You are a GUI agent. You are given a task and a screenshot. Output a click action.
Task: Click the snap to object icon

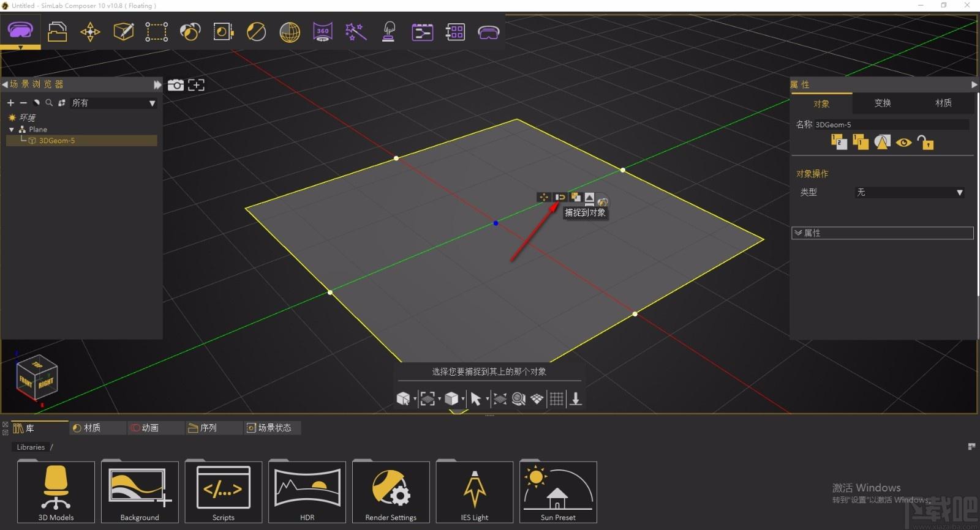point(560,197)
